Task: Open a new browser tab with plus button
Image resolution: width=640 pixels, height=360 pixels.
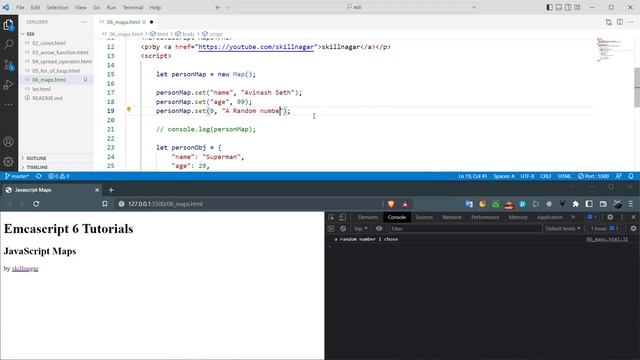Action: point(111,190)
